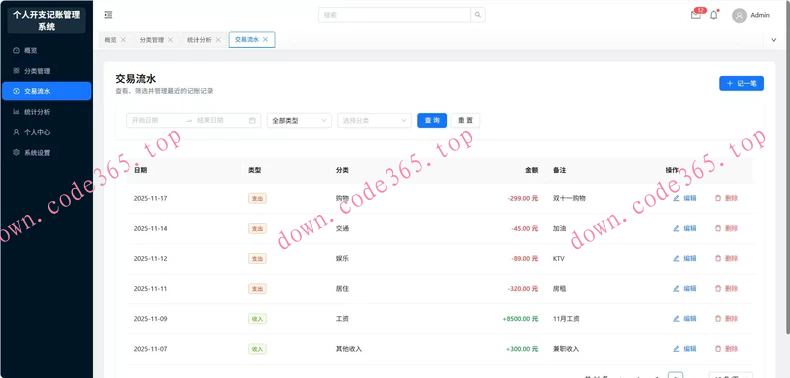Image resolution: width=790 pixels, height=378 pixels.
Task: Delete the KTV entry
Action: (726, 259)
